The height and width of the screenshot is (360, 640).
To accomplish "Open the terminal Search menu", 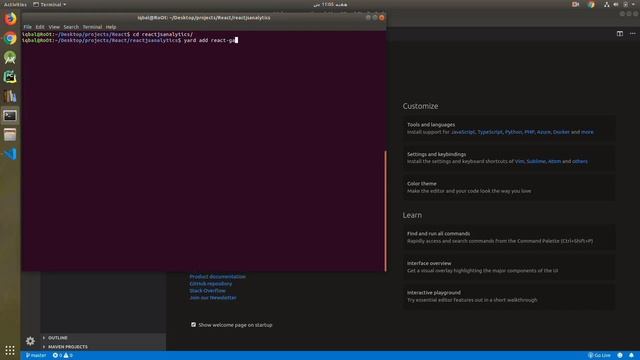I will [x=71, y=27].
